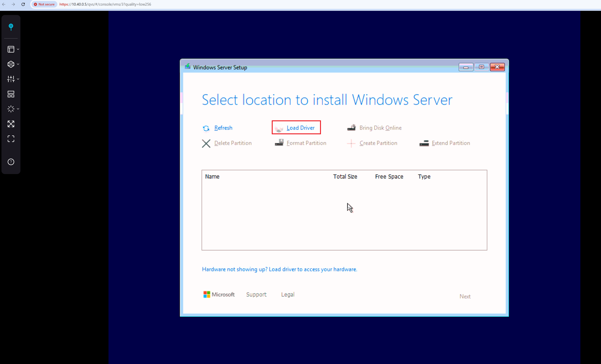The image size is (601, 364).
Task: Click the Create Partition text
Action: tap(378, 143)
